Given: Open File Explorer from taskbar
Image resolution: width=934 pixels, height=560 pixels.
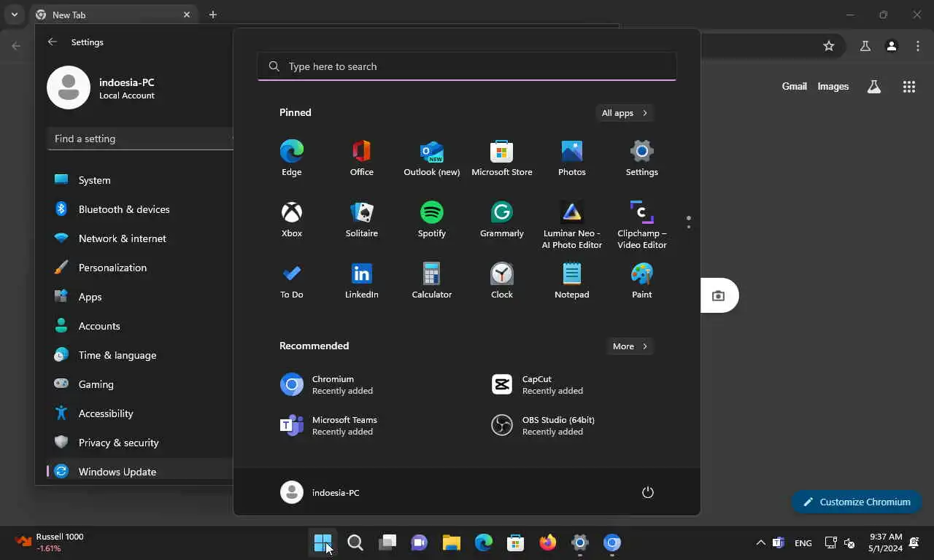Looking at the screenshot, I should pos(452,542).
